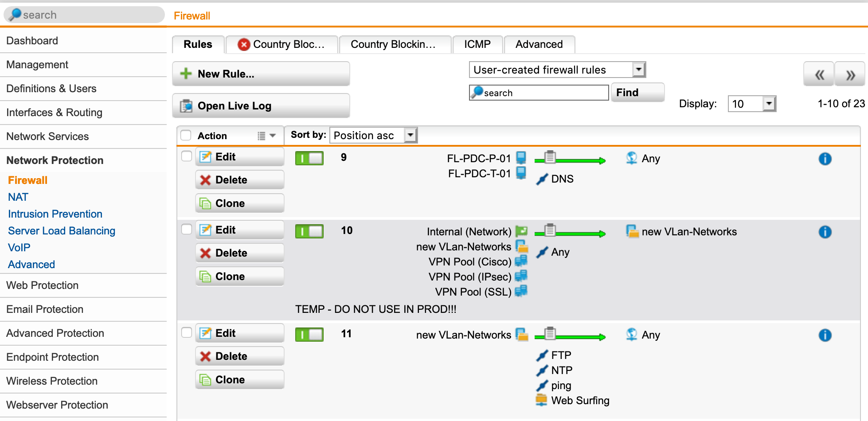Delete firewall rule 10
Image resolution: width=868 pixels, height=421 pixels.
point(239,253)
